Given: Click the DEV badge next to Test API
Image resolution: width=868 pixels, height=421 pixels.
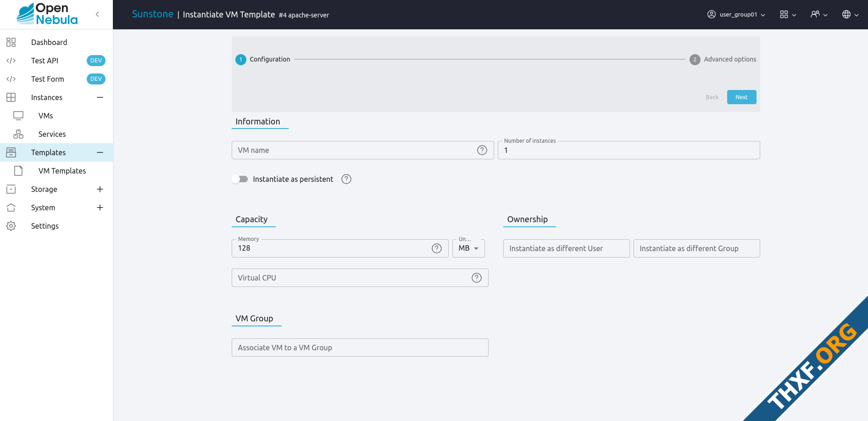Looking at the screenshot, I should [x=96, y=61].
